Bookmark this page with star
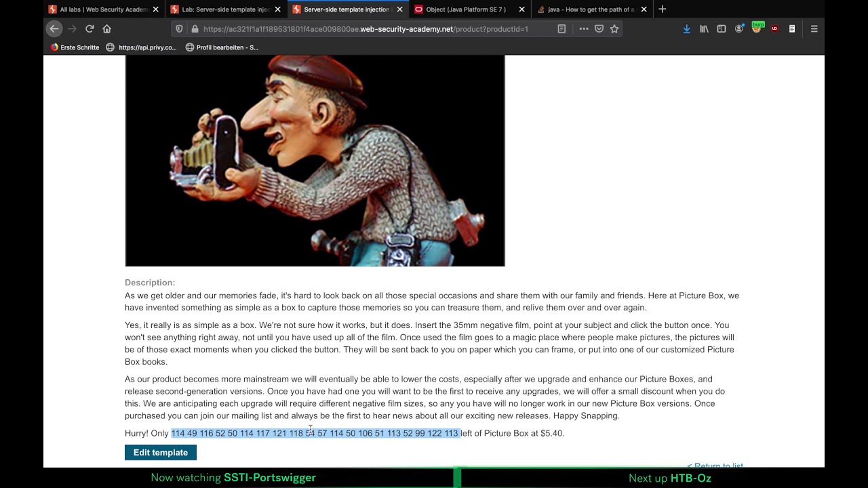This screenshot has width=868, height=488. click(614, 29)
